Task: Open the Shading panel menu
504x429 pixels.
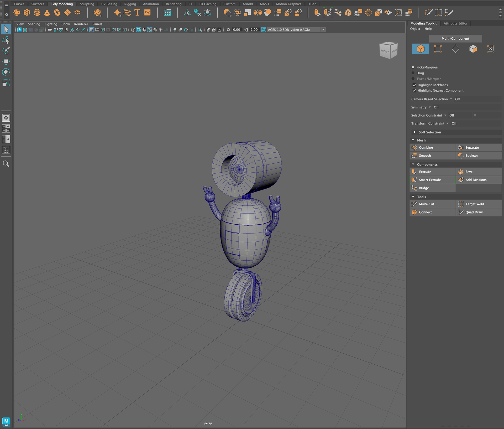Action: tap(34, 24)
